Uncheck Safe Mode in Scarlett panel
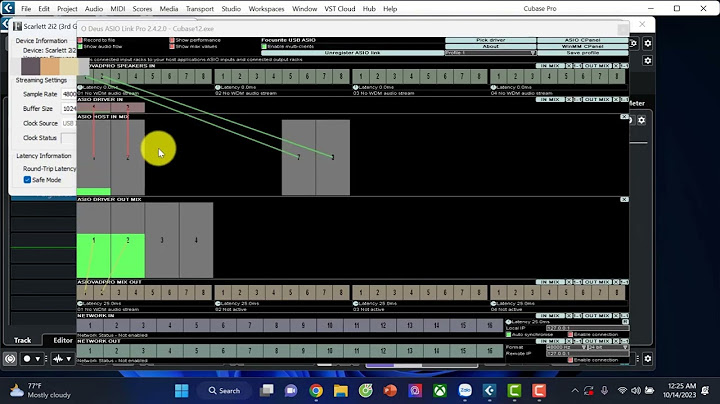The image size is (720, 404). (27, 180)
